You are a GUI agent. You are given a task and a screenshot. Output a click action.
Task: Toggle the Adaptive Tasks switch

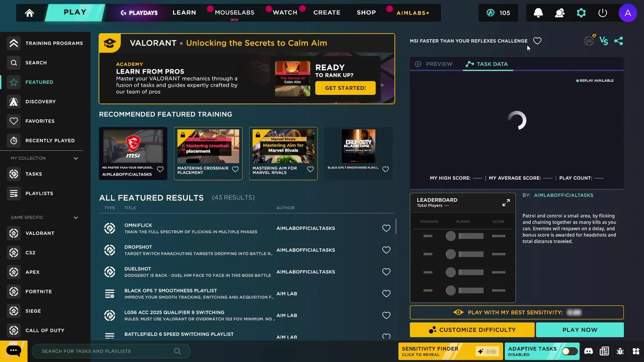(570, 351)
